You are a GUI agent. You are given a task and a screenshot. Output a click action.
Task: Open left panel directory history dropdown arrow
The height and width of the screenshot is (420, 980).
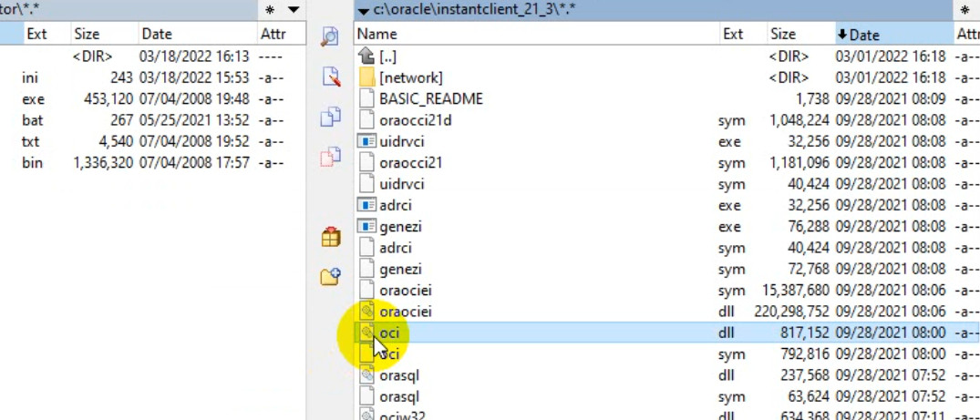point(294,9)
